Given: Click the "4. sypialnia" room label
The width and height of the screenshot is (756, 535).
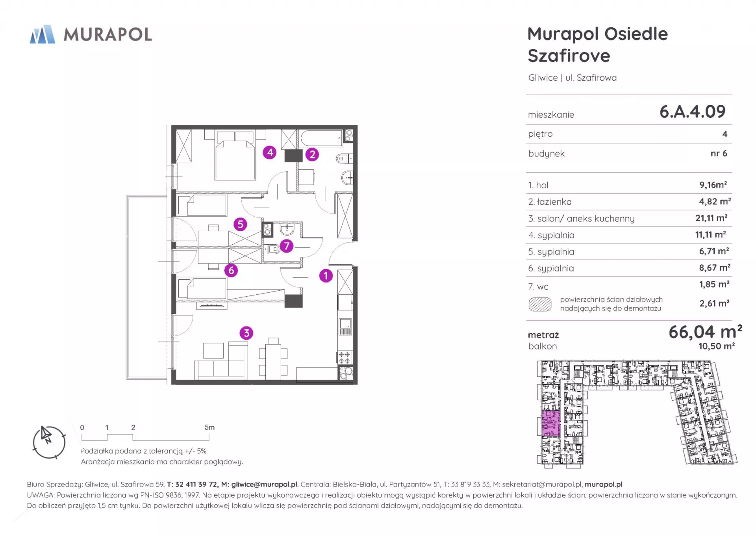Looking at the screenshot, I should [x=551, y=235].
